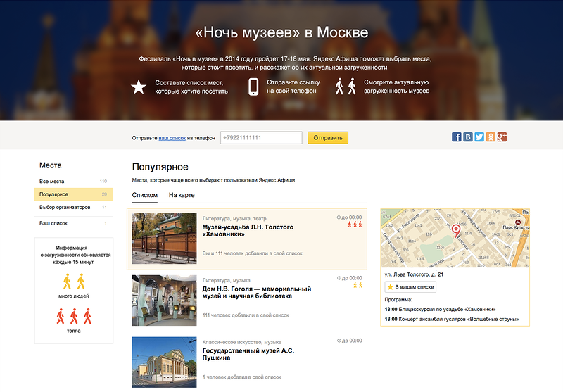The width and height of the screenshot is (563, 392).
Task: Click the Gogol house interior photo
Action: coord(164,301)
